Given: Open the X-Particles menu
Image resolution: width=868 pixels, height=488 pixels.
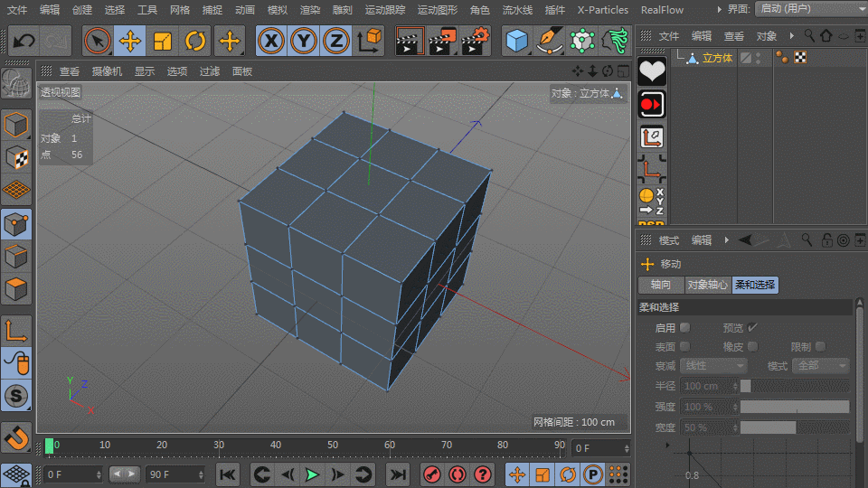Looking at the screenshot, I should tap(603, 10).
